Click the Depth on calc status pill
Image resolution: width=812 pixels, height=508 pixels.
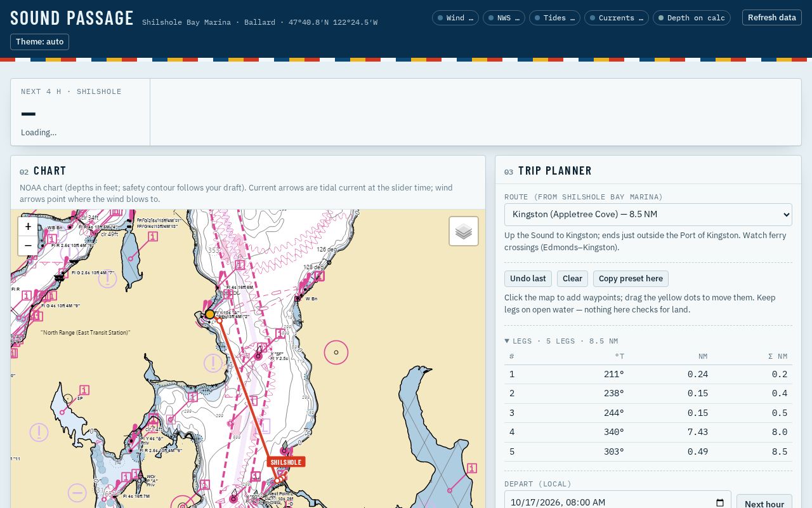click(691, 18)
